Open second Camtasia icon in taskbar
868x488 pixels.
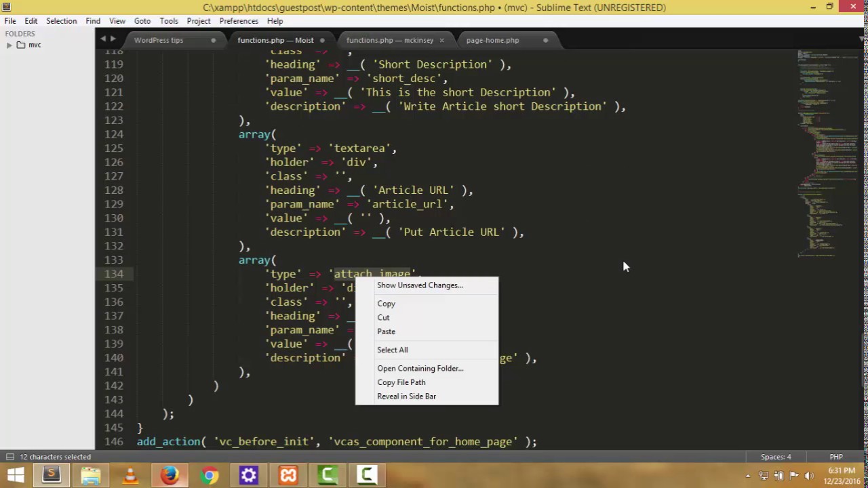[367, 476]
